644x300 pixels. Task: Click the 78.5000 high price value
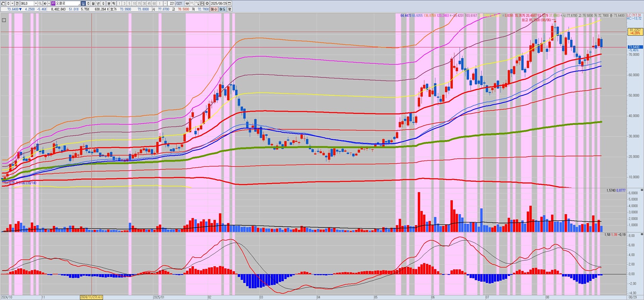tap(183, 9)
